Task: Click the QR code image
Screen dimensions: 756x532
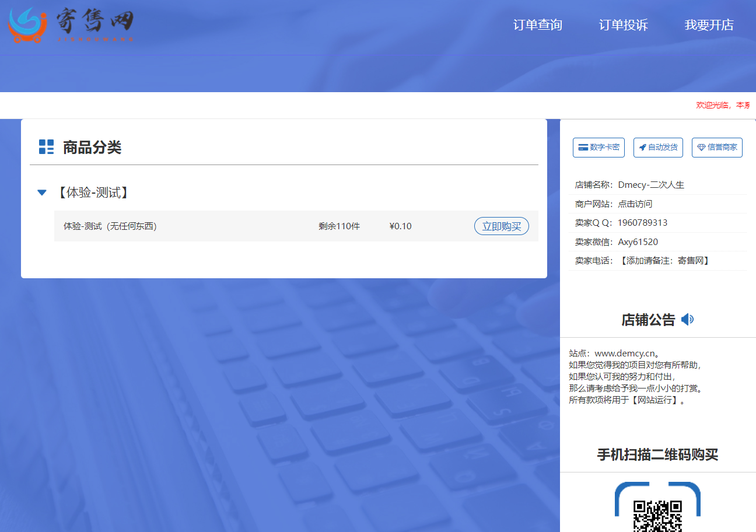Action: click(657, 516)
